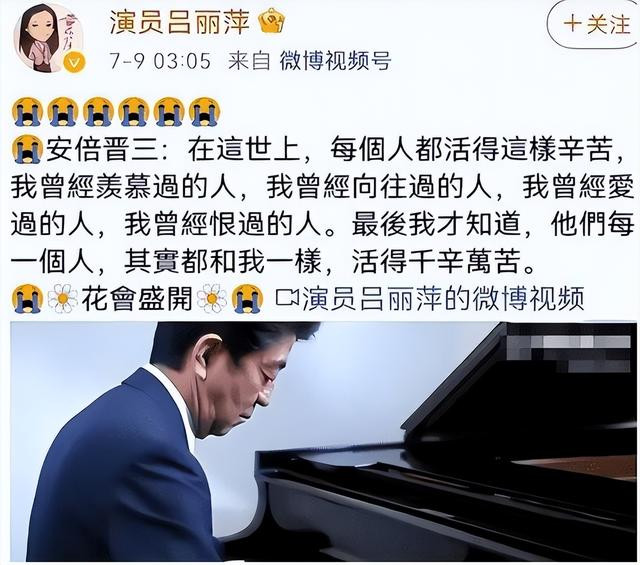Open the 微博视频号 source link
This screenshot has width=640, height=565.
click(x=336, y=61)
